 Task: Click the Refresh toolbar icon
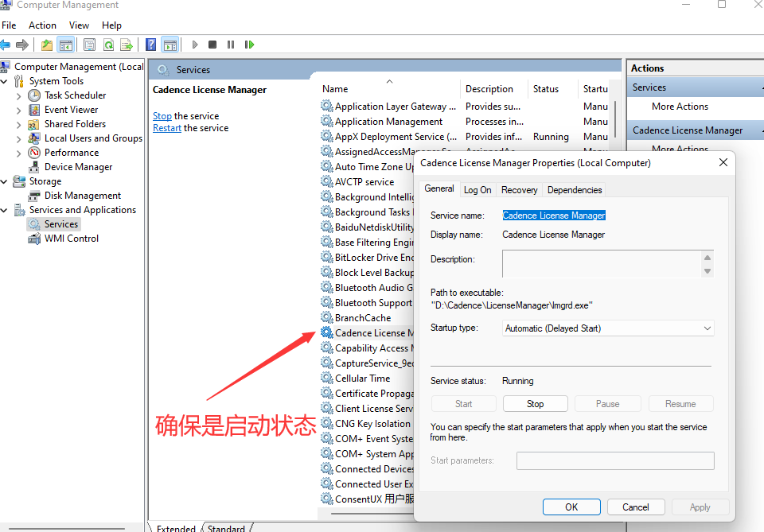[x=108, y=45]
